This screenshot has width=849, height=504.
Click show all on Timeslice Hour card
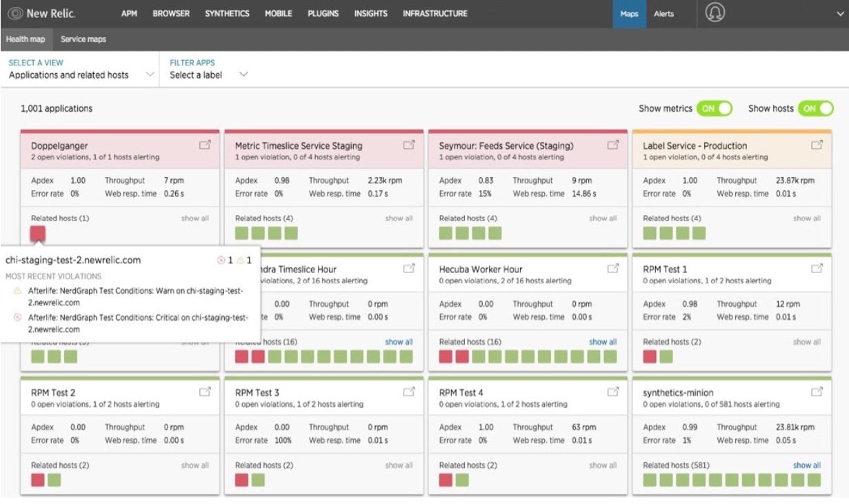pos(399,342)
